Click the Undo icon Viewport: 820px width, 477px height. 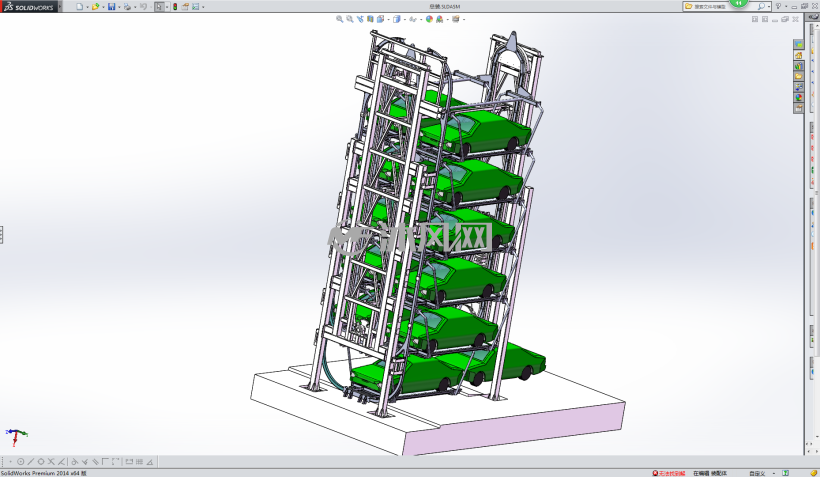click(x=143, y=7)
